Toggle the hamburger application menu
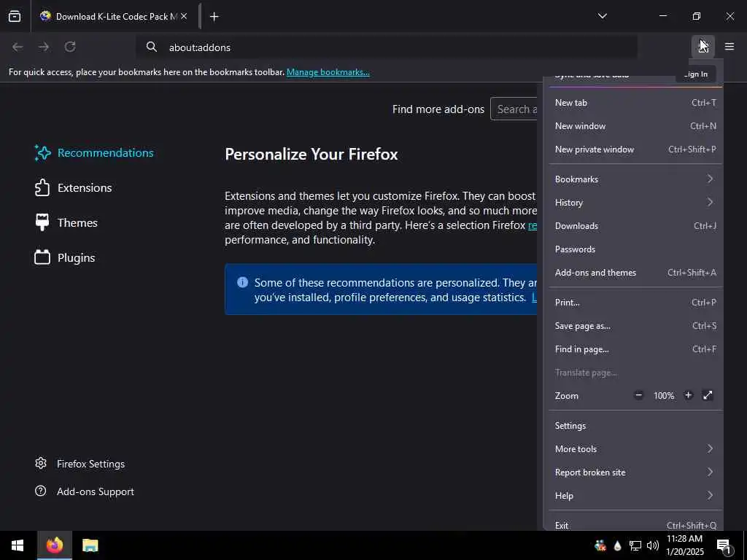 click(x=729, y=47)
